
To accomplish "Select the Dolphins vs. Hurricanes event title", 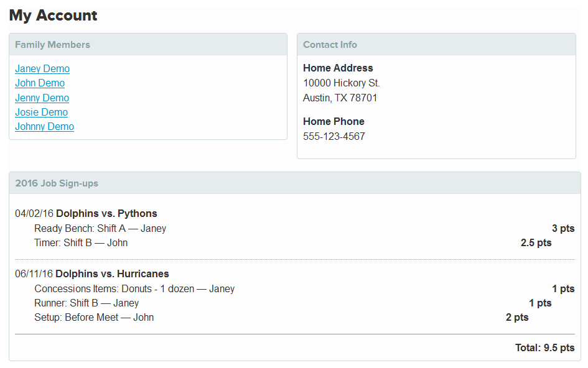I will click(x=112, y=274).
